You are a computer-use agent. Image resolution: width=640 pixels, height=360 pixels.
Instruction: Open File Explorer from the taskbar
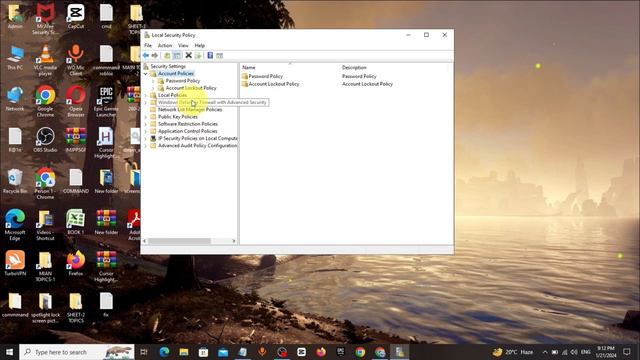[184, 352]
